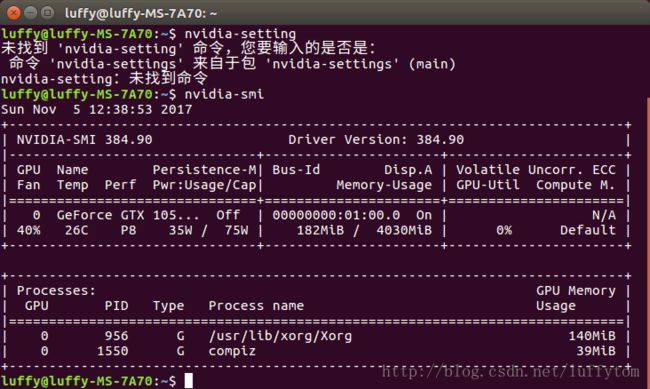650x389 pixels.
Task: Click the window title luffy@luffy-MS-7A70: ~
Action: click(141, 13)
